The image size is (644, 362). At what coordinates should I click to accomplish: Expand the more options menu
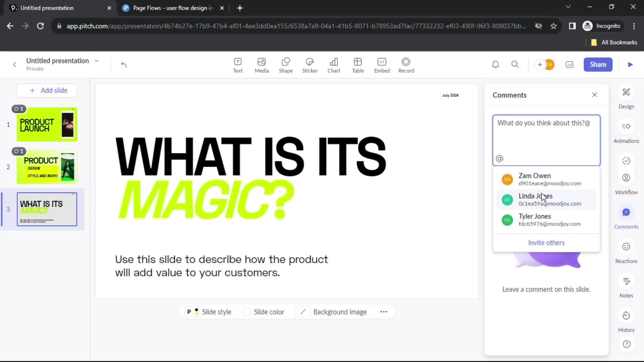(x=383, y=312)
